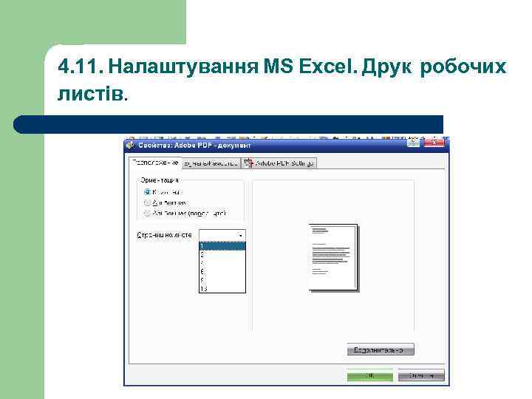Choose 6 pages per sheet in the list
532x399 pixels.
tap(222, 272)
